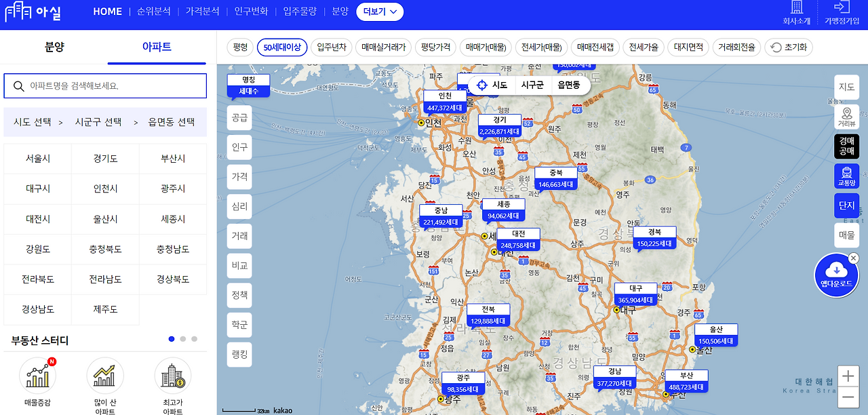Viewport: 868px width, 415px height.
Task: Toggle 명칭 세대수 label marker
Action: pos(248,85)
